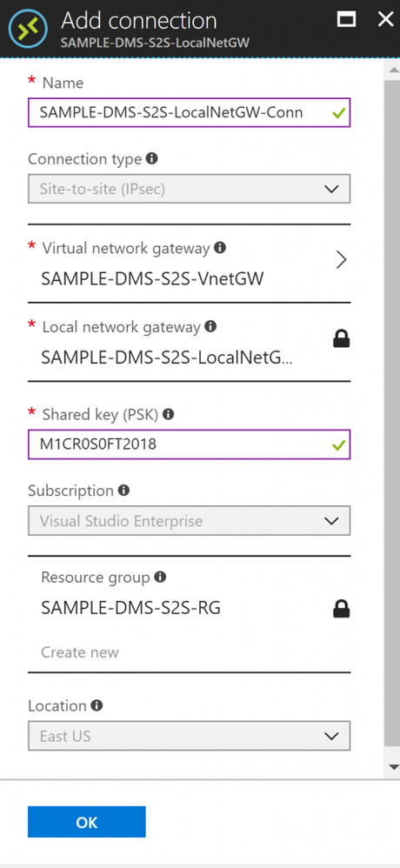
Task: Select the SAMPLE-DMS-S2S-RG resource group entry
Action: (x=130, y=608)
